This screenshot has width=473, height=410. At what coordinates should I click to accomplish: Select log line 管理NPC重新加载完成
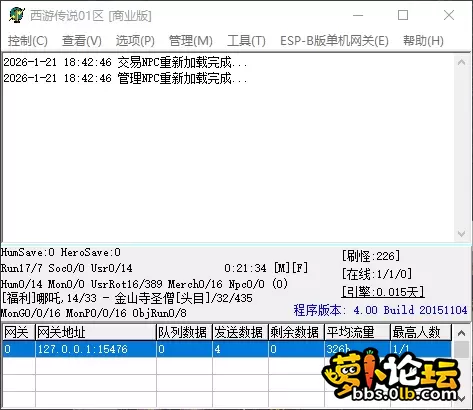pyautogui.click(x=126, y=78)
